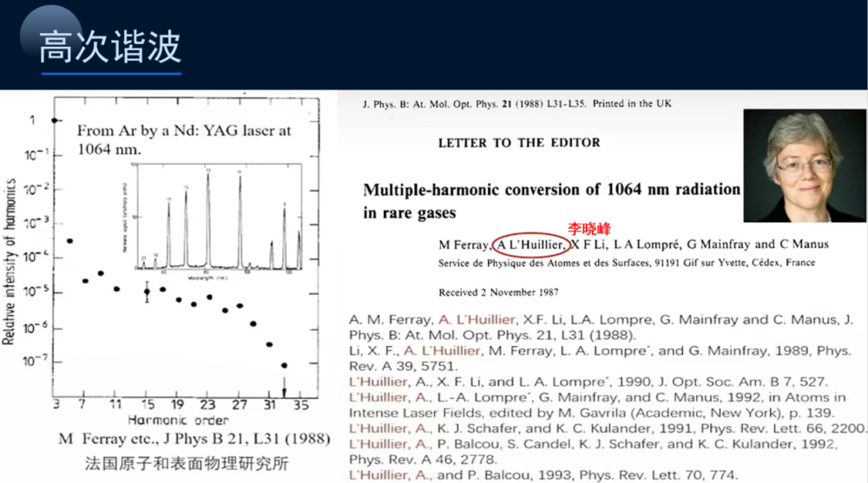Click the portrait photo of the scientist
This screenshot has height=483, width=868.
pyautogui.click(x=805, y=166)
